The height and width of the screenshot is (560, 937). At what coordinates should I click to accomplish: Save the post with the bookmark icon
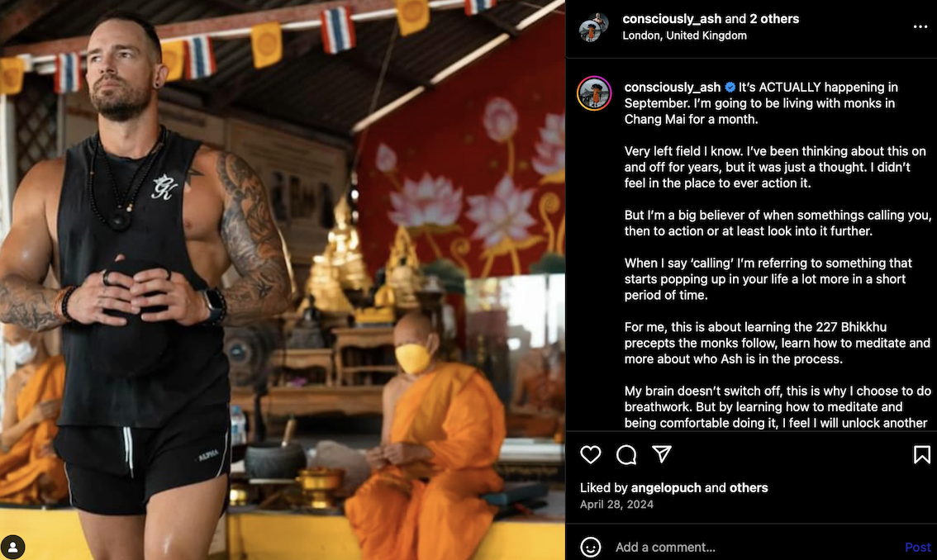pyautogui.click(x=921, y=455)
